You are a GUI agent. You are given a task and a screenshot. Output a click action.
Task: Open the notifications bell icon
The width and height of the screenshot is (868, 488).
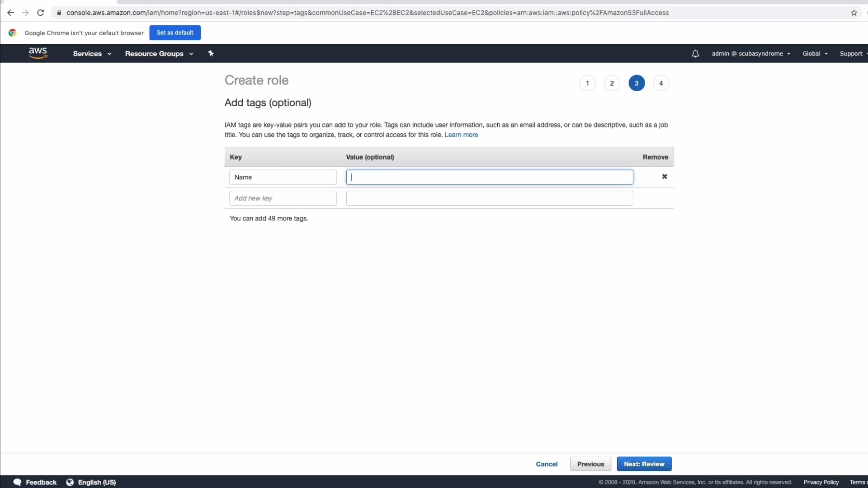click(x=695, y=54)
